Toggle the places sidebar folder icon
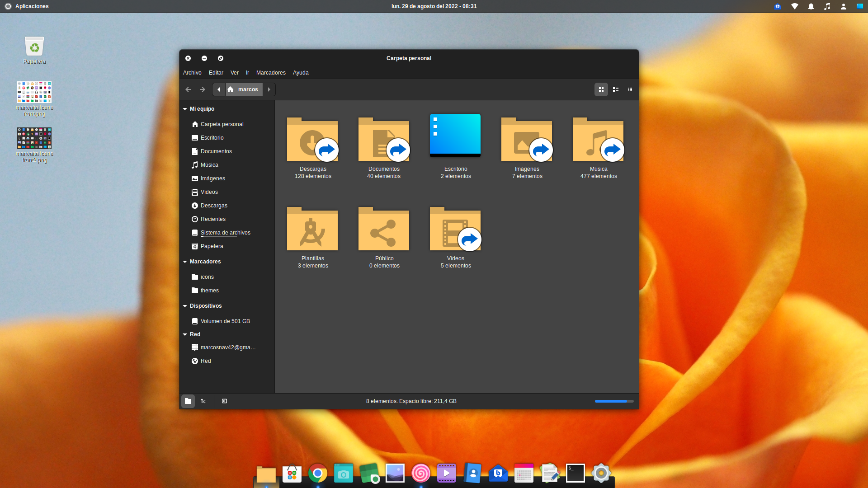This screenshot has height=488, width=868. pos(188,401)
